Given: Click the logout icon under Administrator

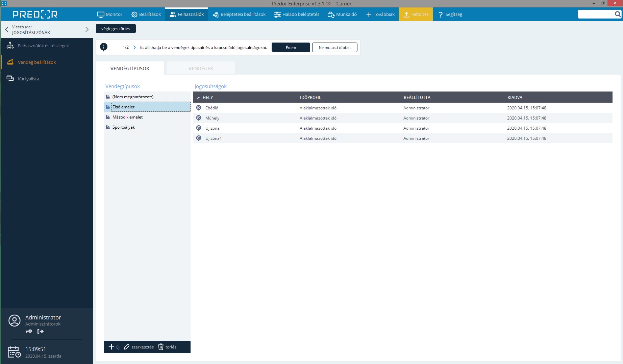Looking at the screenshot, I should tap(41, 331).
